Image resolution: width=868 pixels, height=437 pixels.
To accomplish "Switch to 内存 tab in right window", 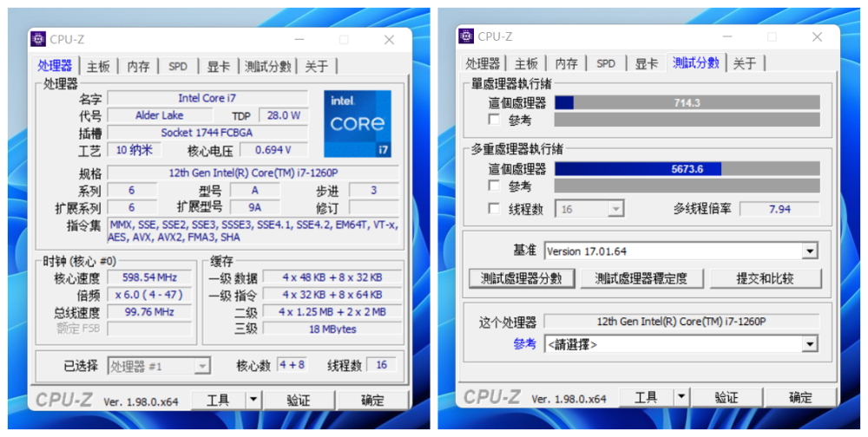I will 566,63.
